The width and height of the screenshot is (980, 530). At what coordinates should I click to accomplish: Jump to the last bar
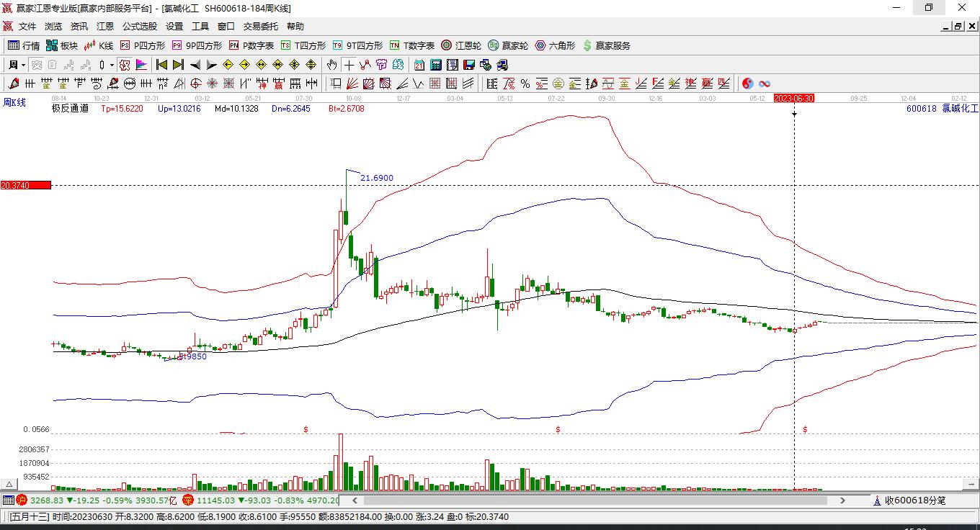pos(178,65)
